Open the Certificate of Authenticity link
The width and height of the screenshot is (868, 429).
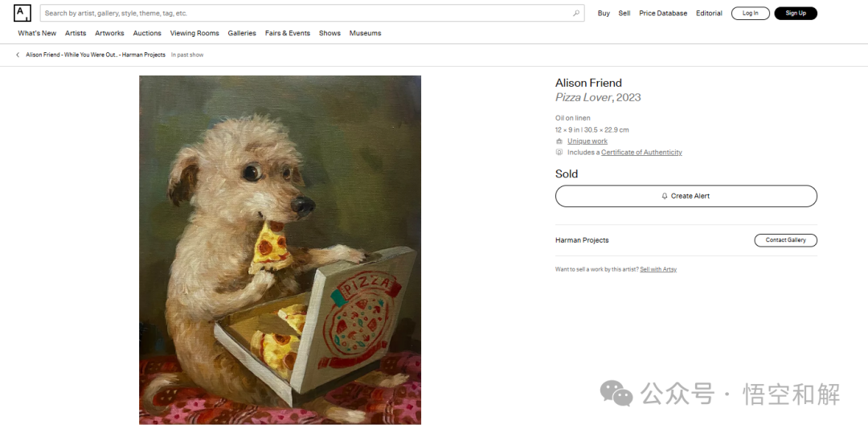tap(641, 152)
